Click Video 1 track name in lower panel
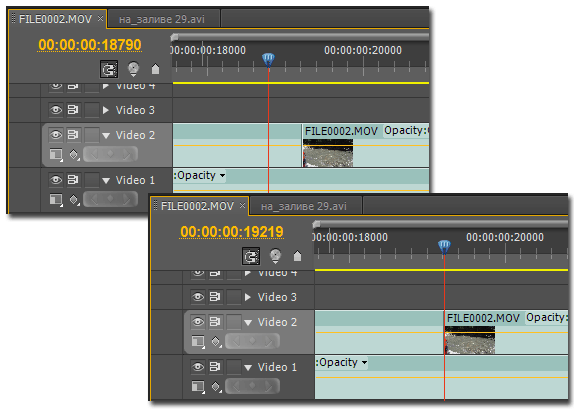Screen dimensions: 574x417 (x=277, y=367)
